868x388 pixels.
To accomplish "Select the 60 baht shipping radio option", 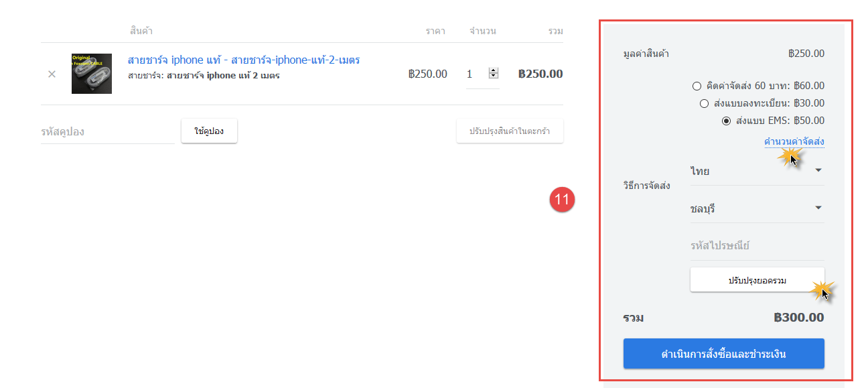I will click(697, 86).
